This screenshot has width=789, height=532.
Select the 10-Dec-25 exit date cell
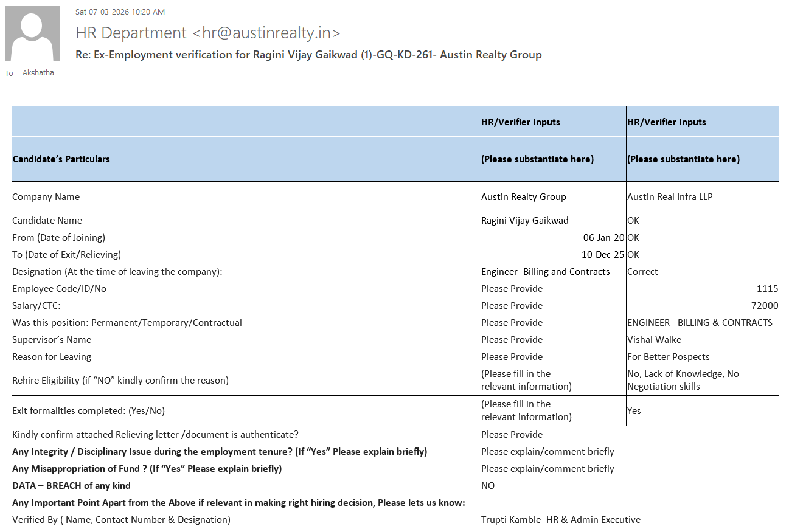click(x=603, y=255)
